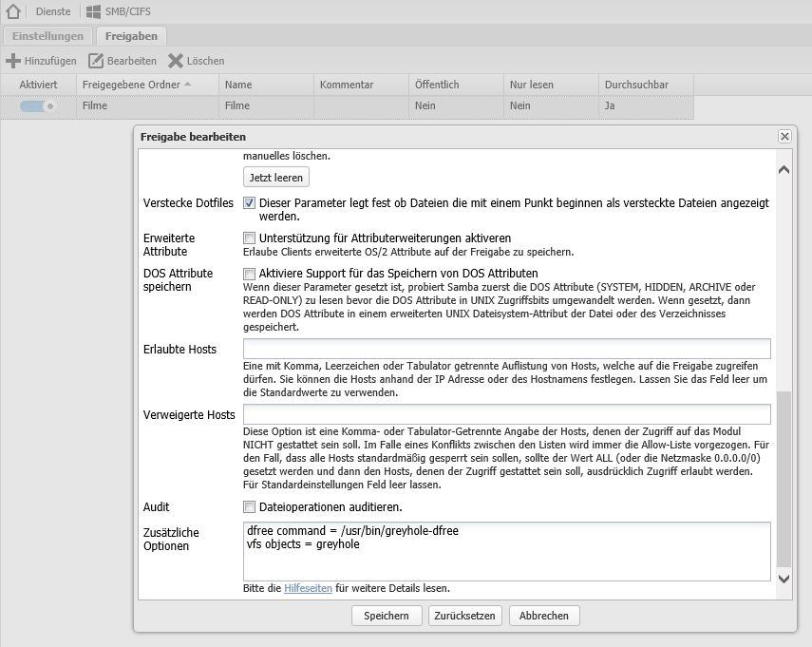Click the Name column header
The width and height of the screenshot is (812, 647).
pos(266,85)
